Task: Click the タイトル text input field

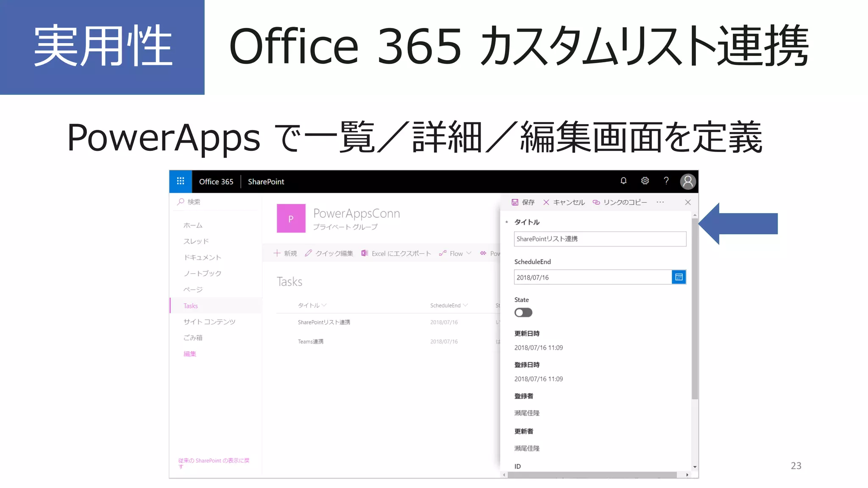Action: tap(600, 239)
